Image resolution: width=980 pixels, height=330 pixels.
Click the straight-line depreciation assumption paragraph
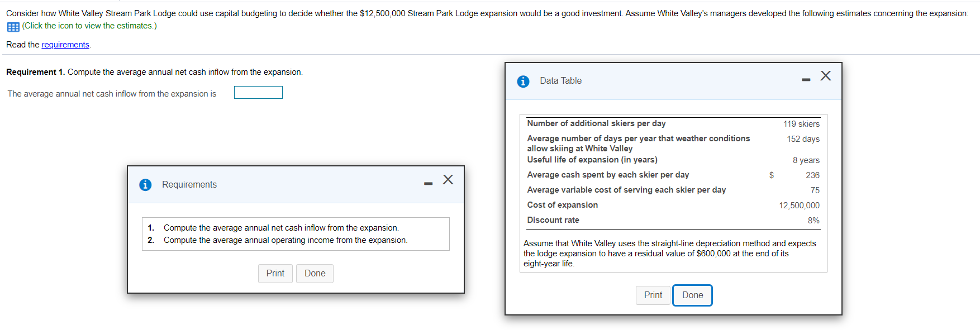(x=669, y=254)
